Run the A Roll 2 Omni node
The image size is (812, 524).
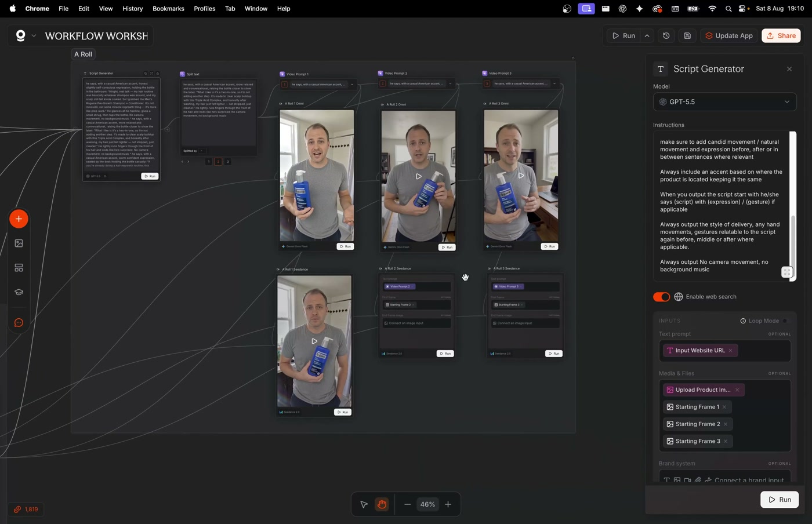point(447,248)
